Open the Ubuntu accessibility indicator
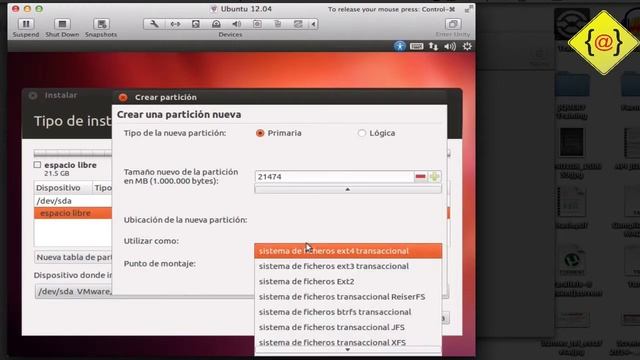The height and width of the screenshot is (360, 640). [400, 46]
